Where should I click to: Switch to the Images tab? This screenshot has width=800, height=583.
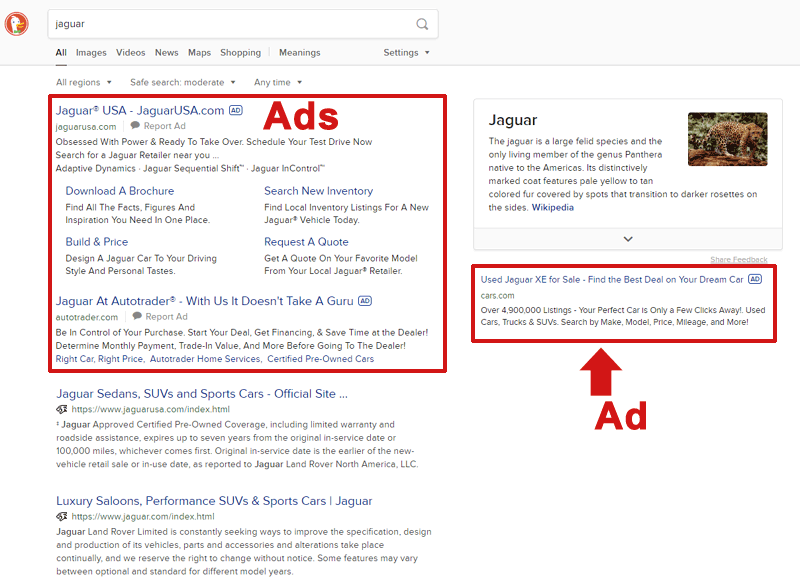(94, 51)
